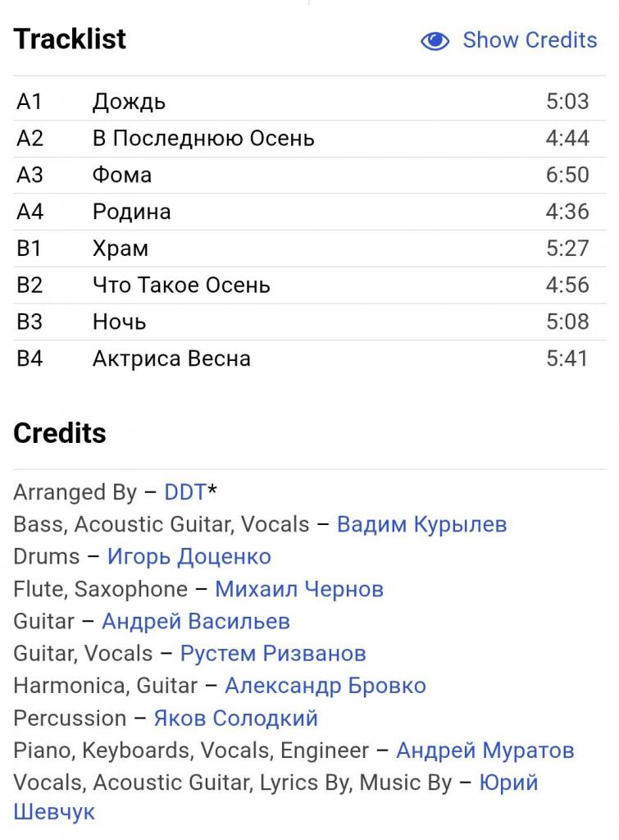Open Юрий Шевчук artist page
Viewport: 619px width, 840px height.
(x=508, y=783)
